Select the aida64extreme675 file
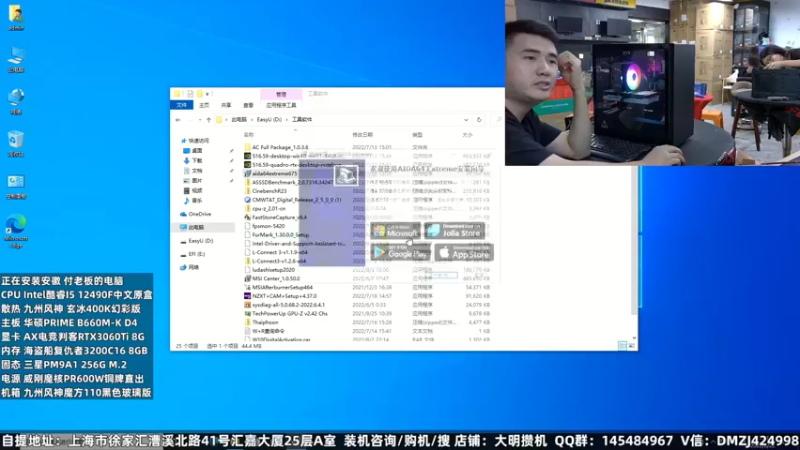 [270, 173]
